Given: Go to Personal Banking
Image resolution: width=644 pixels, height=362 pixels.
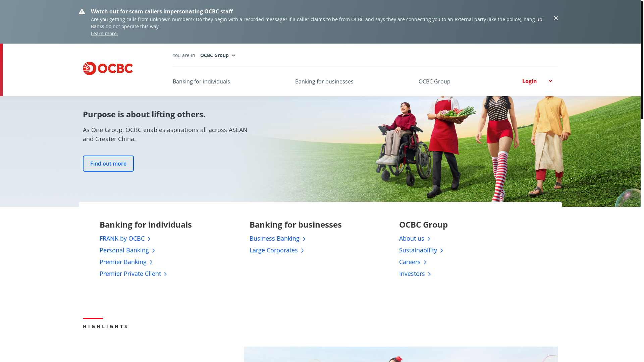Looking at the screenshot, I should click(x=127, y=250).
